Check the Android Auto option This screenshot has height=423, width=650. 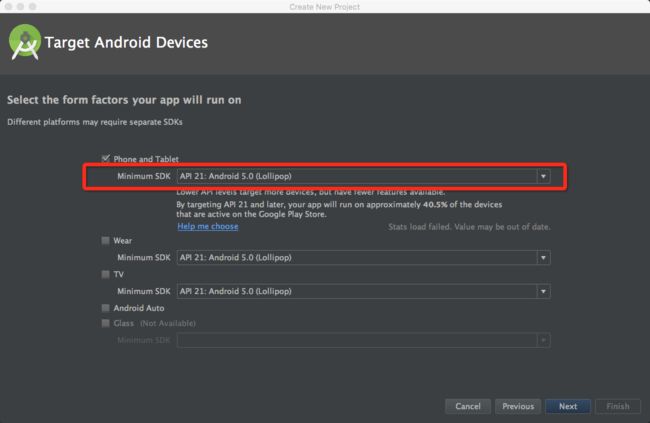[106, 308]
